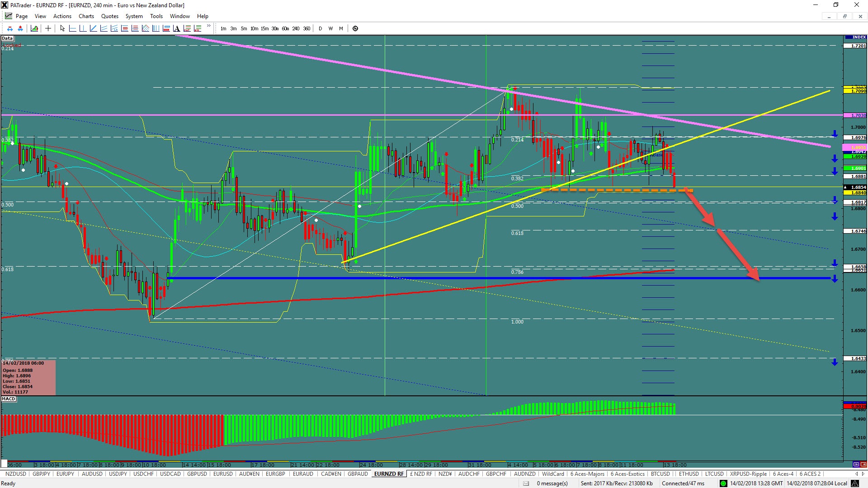Open the XRPUSD-Ripple page tab
The height and width of the screenshot is (488, 868).
tap(748, 474)
